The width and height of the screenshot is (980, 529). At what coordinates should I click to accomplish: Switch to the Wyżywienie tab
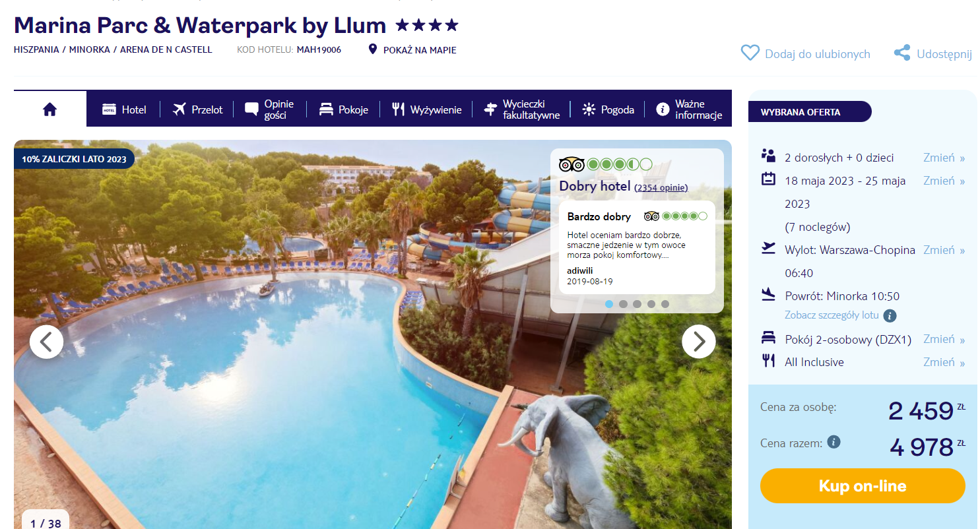(x=426, y=109)
